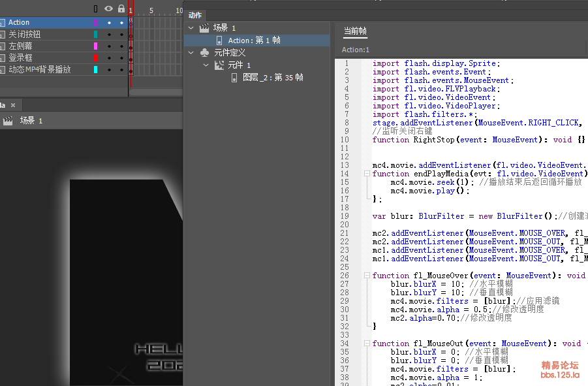Hide the 动态MP4背景播放 layer
The image size is (588, 386).
tap(109, 69)
